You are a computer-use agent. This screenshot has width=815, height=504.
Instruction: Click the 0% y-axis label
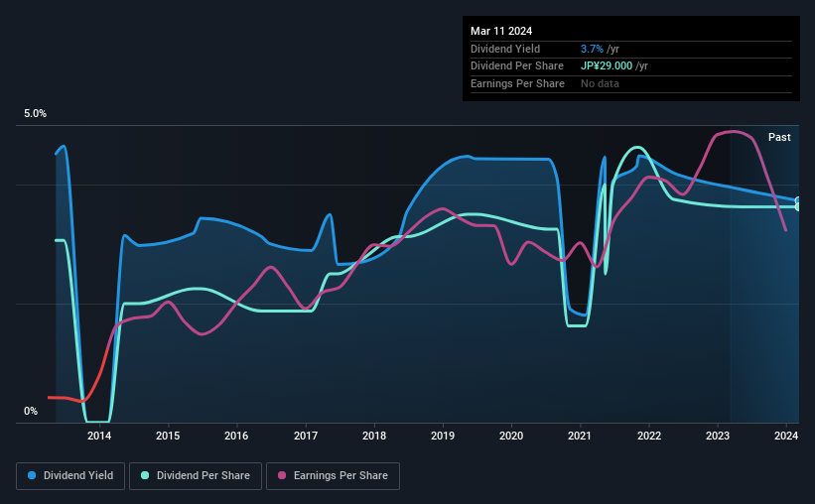tap(31, 411)
